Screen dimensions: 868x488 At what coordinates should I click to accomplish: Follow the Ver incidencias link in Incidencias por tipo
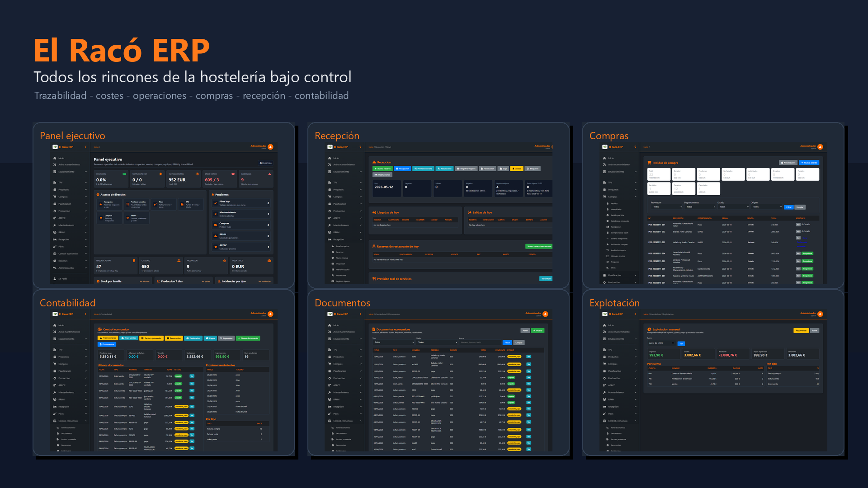click(264, 282)
